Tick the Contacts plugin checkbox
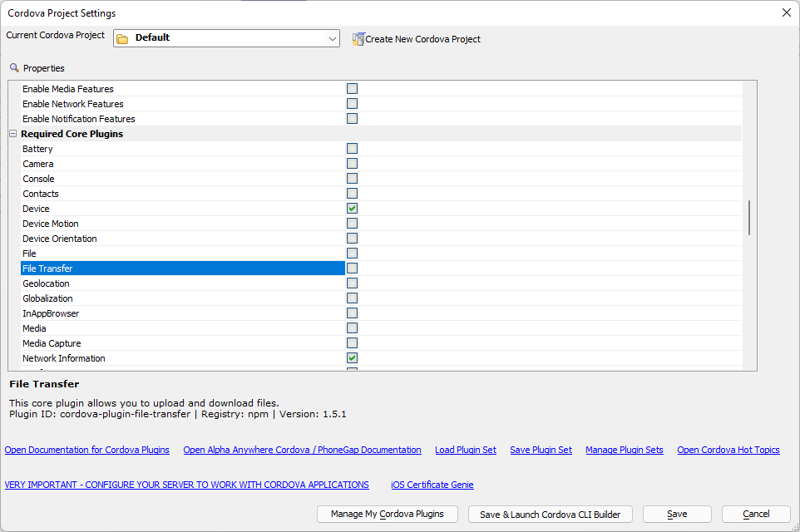Image resolution: width=800 pixels, height=532 pixels. (352, 194)
